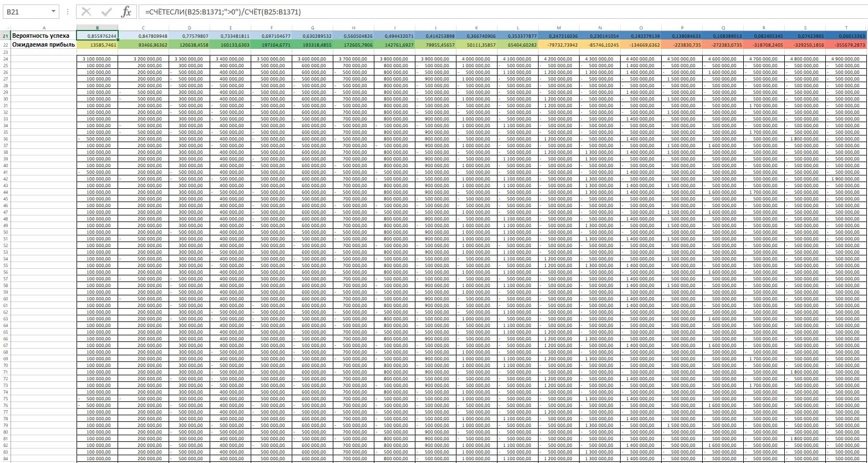Select the 'Ожидаемая прибыль' label cell
868x463 pixels.
pos(44,44)
